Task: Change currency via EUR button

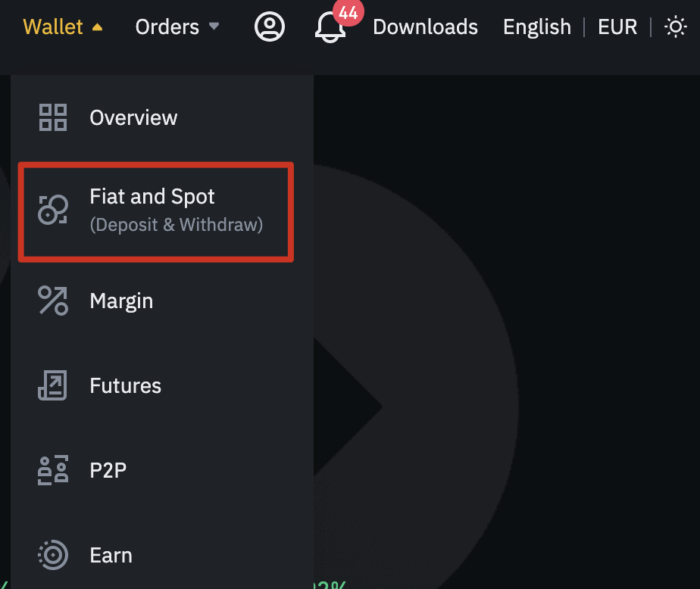Action: tap(617, 27)
